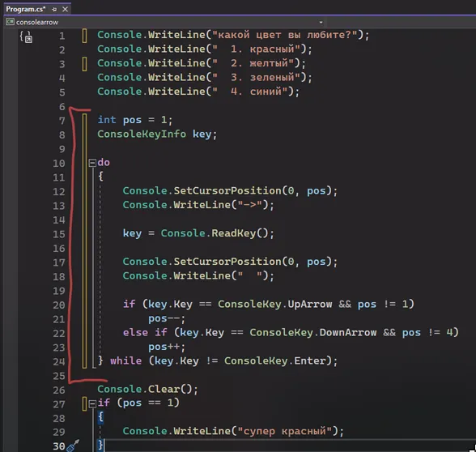Click the string "супер красный" on line 29
Screen dimensions: 476x452
pyautogui.click(x=284, y=431)
